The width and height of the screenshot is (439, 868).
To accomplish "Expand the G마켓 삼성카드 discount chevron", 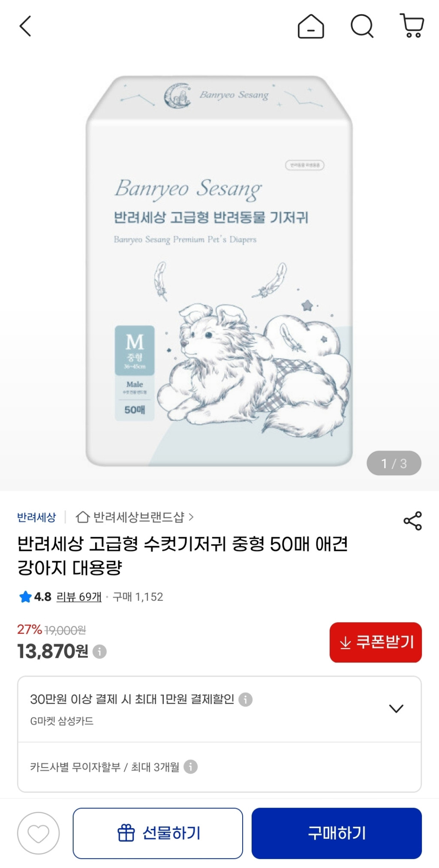I will click(396, 708).
